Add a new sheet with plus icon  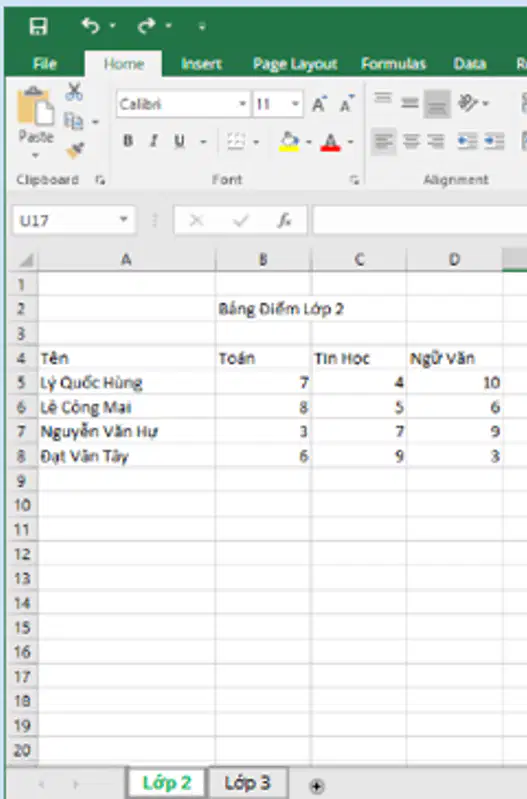coord(316,786)
